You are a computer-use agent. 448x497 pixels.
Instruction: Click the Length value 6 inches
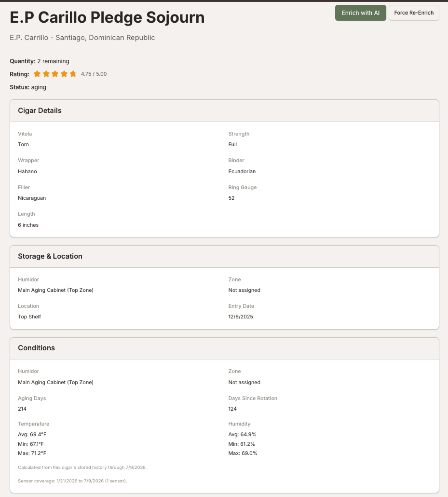(x=28, y=225)
